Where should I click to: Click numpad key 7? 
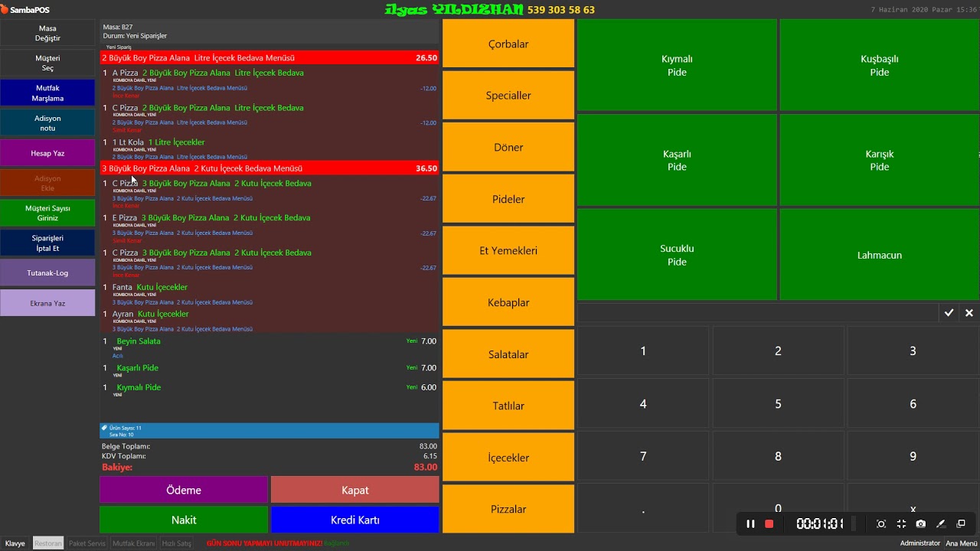coord(643,456)
